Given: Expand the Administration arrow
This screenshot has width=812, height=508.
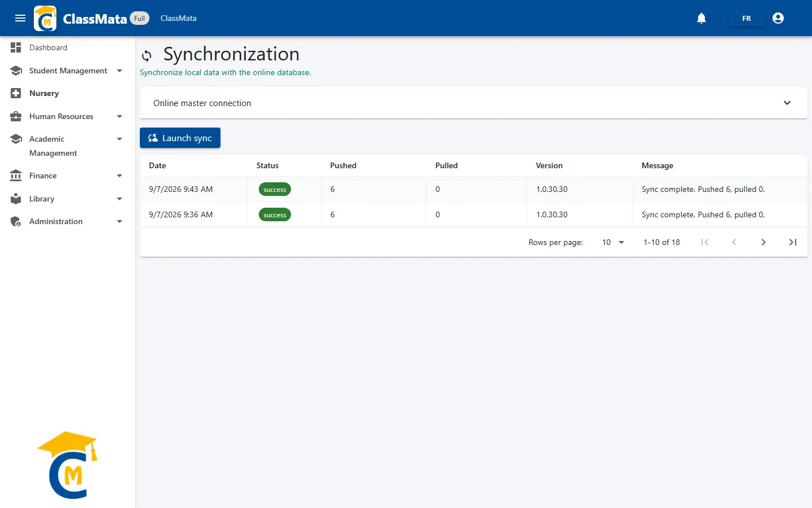Looking at the screenshot, I should [120, 221].
